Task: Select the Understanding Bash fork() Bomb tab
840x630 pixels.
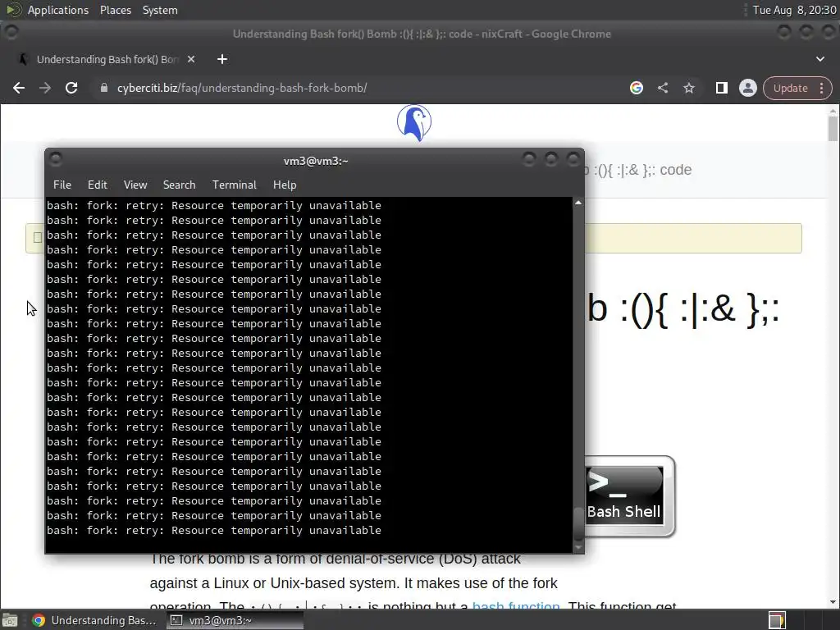Action: point(107,59)
